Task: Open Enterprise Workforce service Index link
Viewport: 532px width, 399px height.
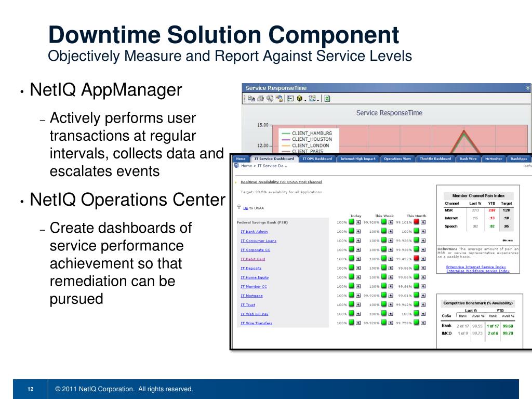Action: pyautogui.click(x=478, y=271)
